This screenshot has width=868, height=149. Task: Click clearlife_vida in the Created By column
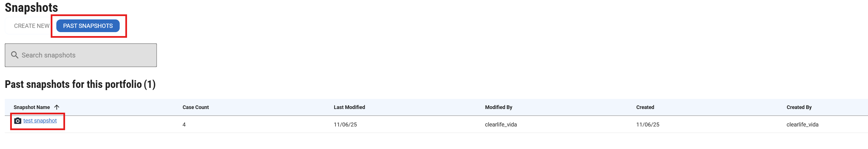(x=803, y=125)
